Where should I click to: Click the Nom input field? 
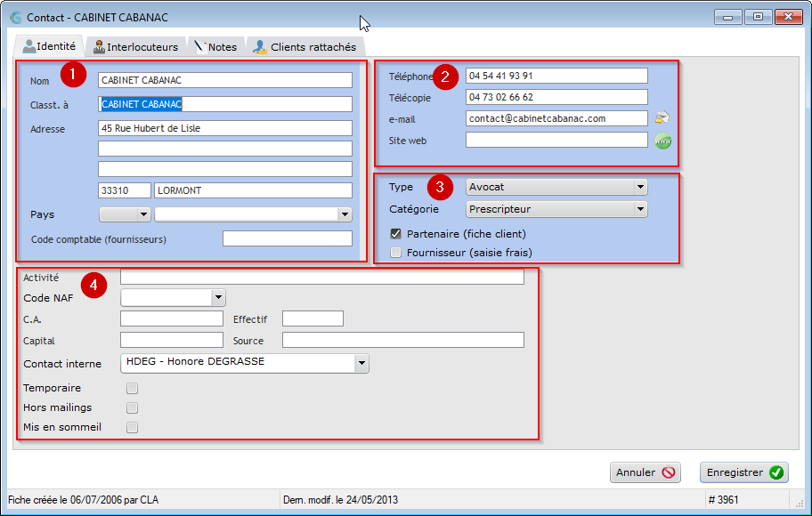pyautogui.click(x=225, y=80)
